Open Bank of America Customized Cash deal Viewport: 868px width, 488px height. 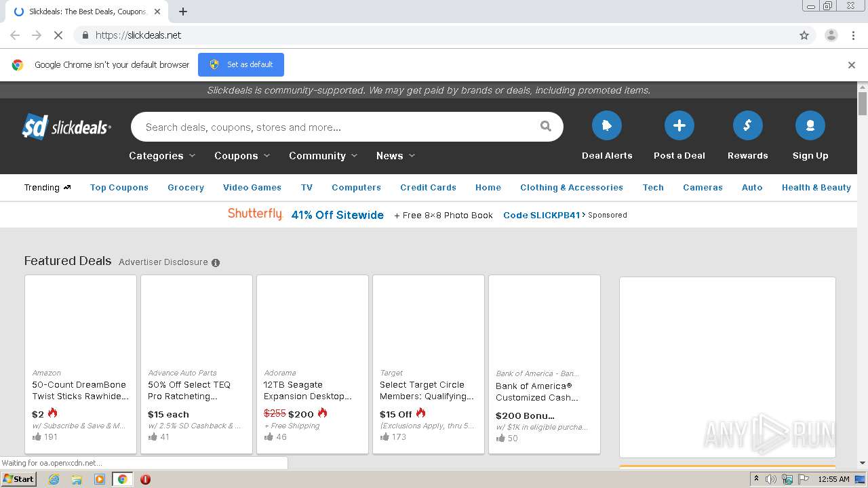(x=536, y=392)
